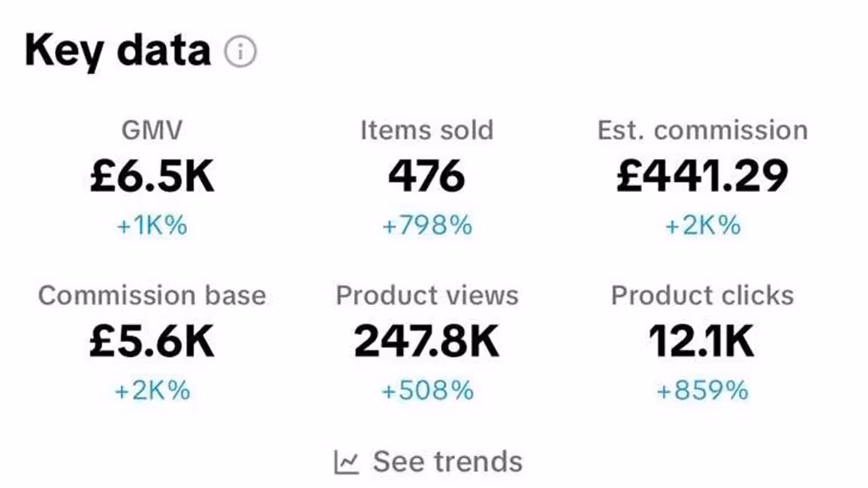Select the Items sold label

426,130
